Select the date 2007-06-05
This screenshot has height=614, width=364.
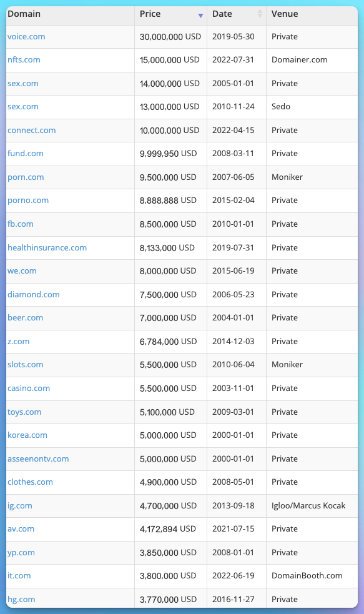click(234, 177)
